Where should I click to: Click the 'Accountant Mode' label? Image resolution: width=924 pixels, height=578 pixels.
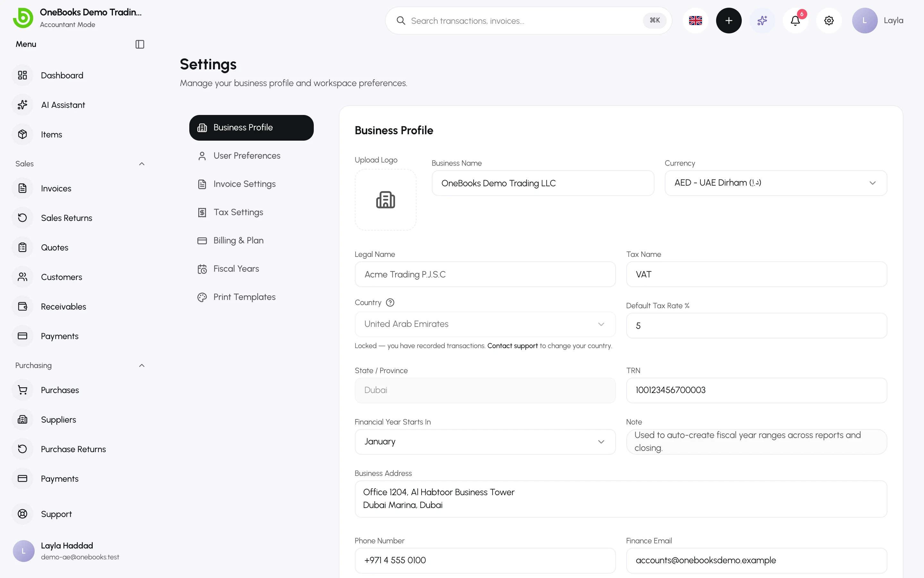click(x=68, y=24)
